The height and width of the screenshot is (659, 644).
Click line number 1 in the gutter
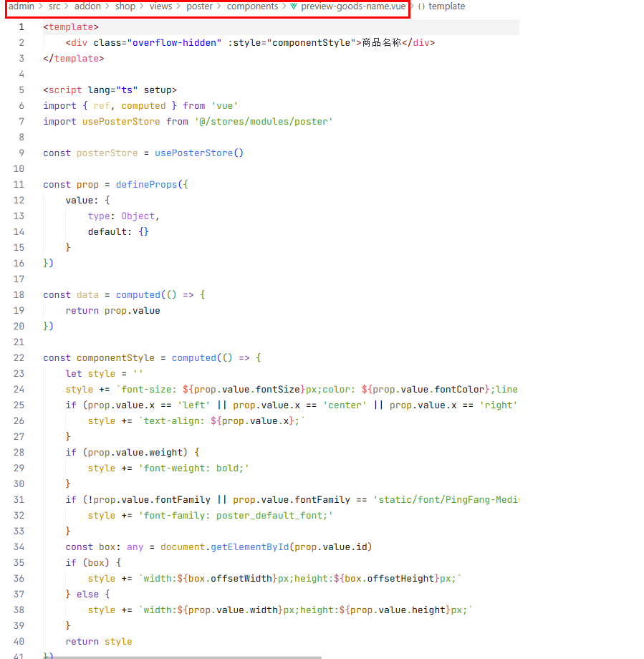[21, 27]
